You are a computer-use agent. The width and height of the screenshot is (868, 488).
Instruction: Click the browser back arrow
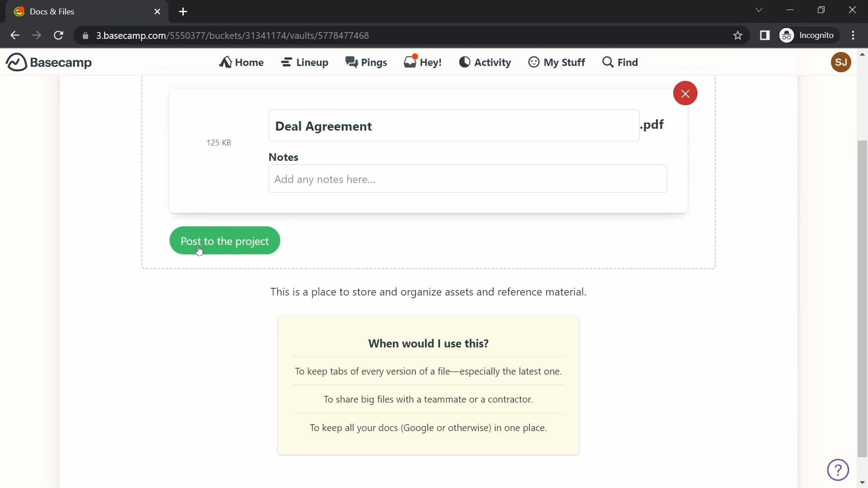[15, 35]
